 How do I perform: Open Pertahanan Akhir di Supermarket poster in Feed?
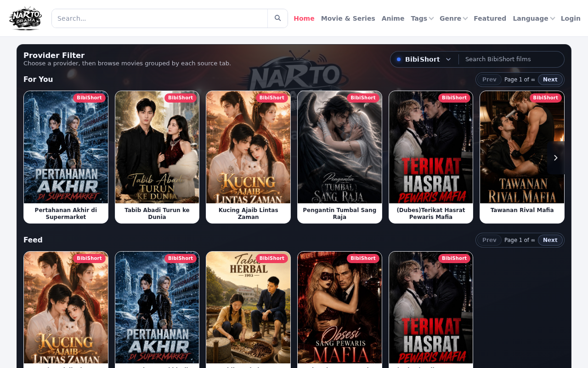click(157, 308)
